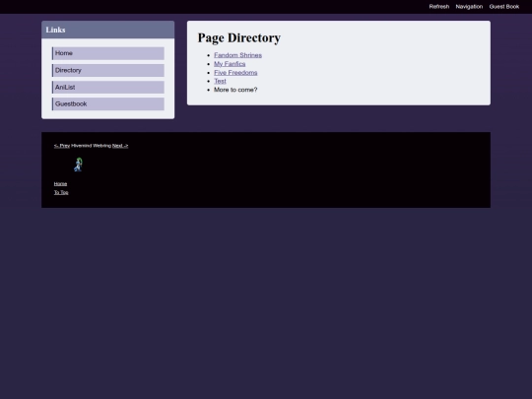Open Navigation in the top bar
The width and height of the screenshot is (532, 399).
pos(469,7)
